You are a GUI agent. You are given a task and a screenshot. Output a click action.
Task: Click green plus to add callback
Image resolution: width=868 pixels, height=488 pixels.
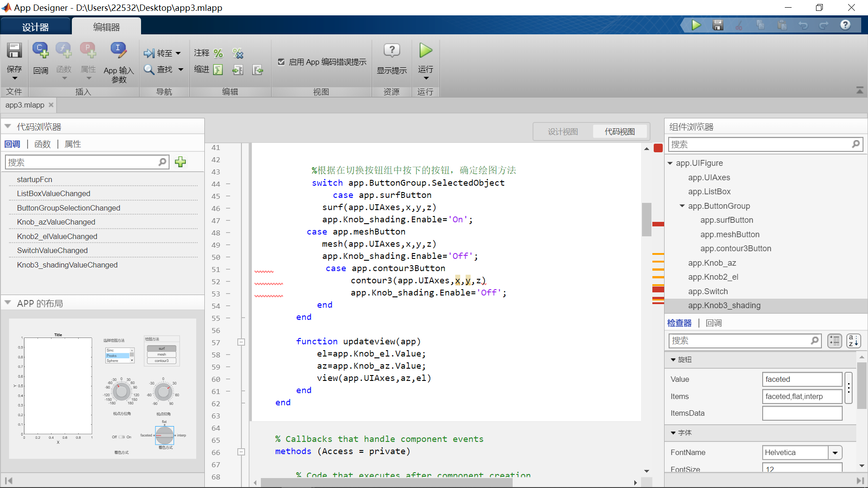pos(180,162)
